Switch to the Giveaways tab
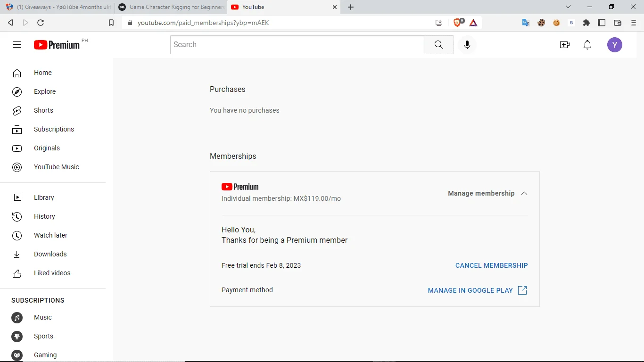Viewport: 644px width, 362px height. 58,7
